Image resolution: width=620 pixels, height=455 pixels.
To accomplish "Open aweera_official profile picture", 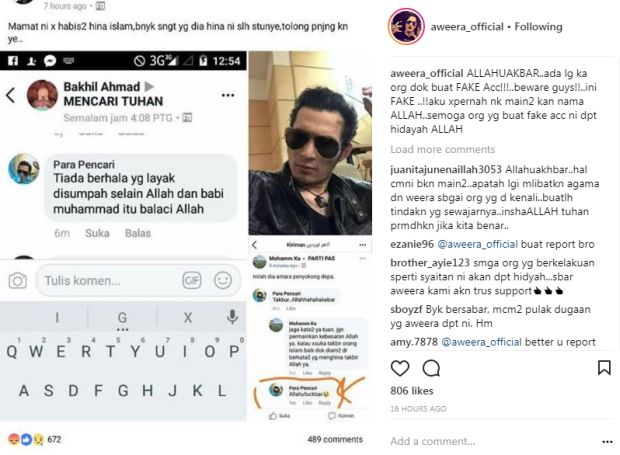I will point(406,26).
